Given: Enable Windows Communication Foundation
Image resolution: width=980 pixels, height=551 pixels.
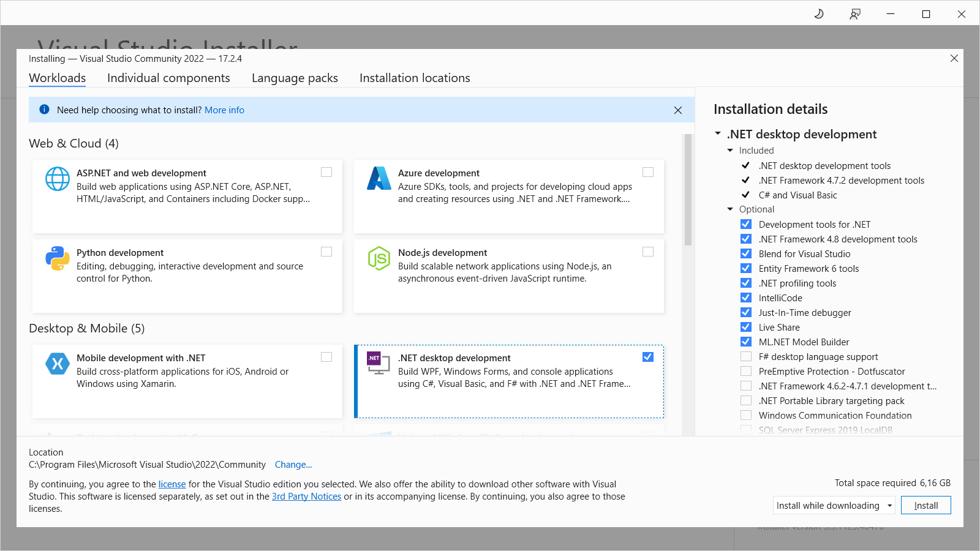Looking at the screenshot, I should pos(746,415).
